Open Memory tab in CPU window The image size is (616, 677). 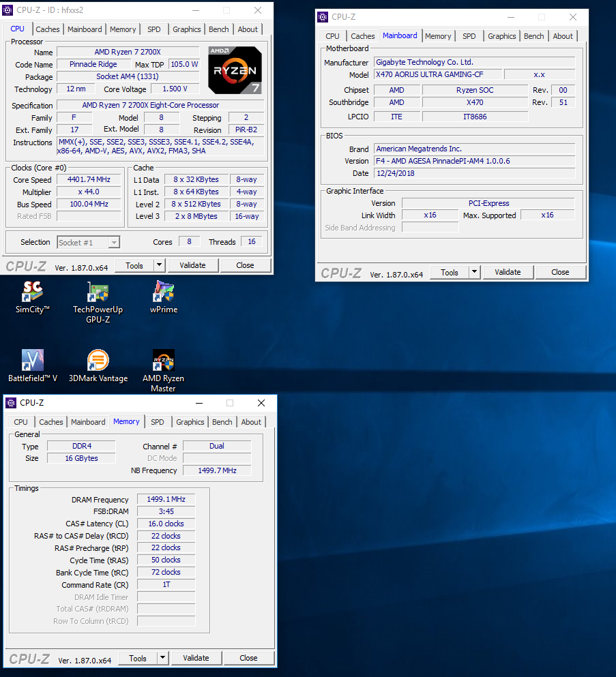tap(123, 29)
